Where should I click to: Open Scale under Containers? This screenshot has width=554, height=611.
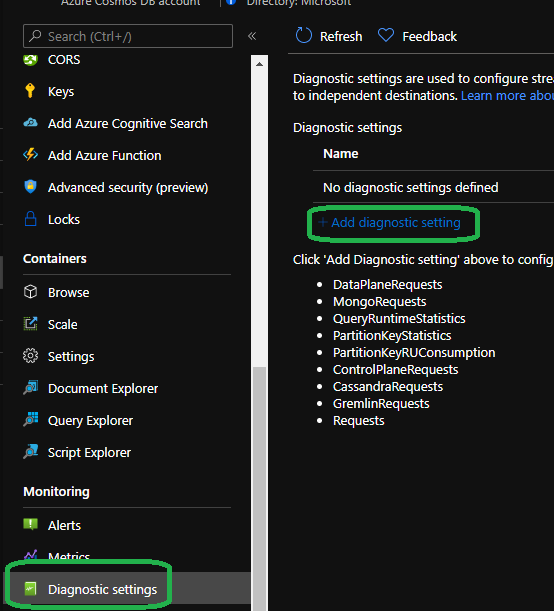click(62, 325)
